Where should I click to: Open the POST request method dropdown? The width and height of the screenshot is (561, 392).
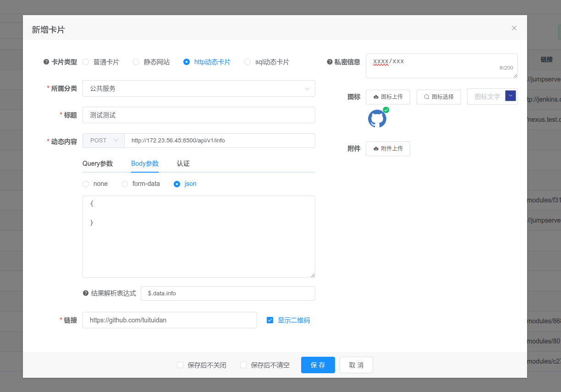pyautogui.click(x=104, y=141)
